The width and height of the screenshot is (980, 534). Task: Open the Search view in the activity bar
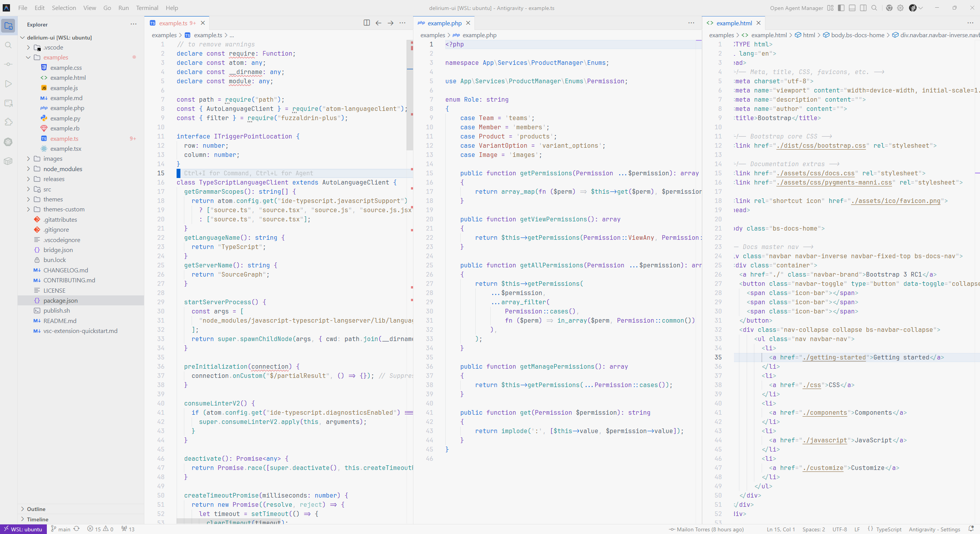coord(8,45)
